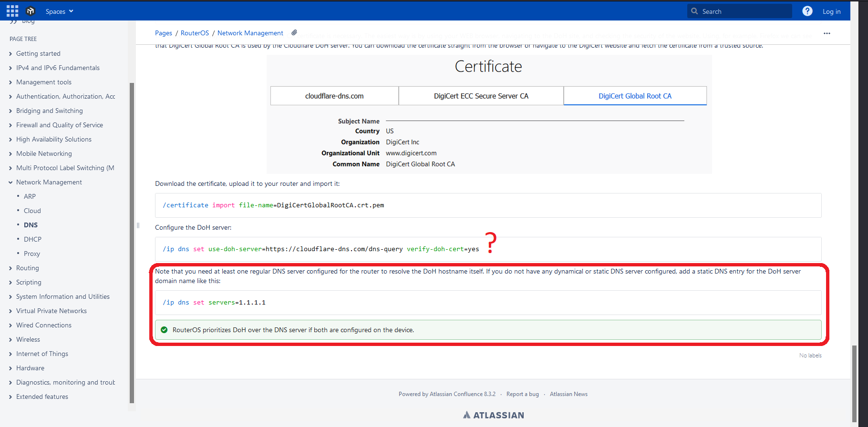Open the Pages breadcrumb link
This screenshot has width=868, height=427.
coord(164,33)
